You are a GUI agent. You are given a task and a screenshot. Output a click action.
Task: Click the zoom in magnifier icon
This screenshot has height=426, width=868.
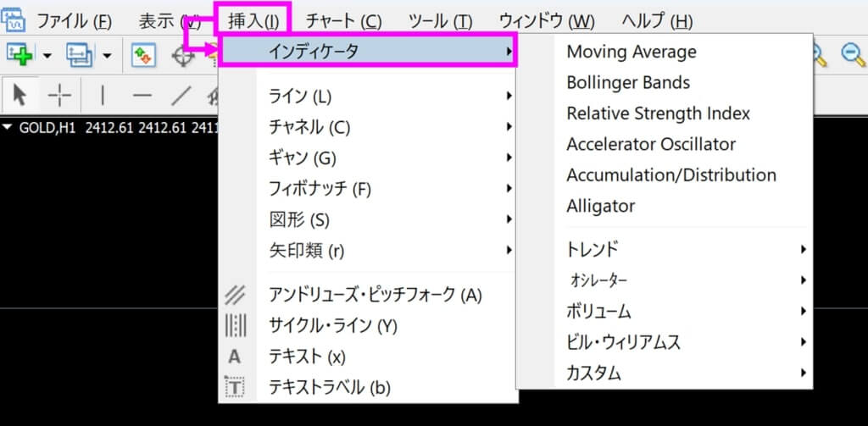coord(819,56)
